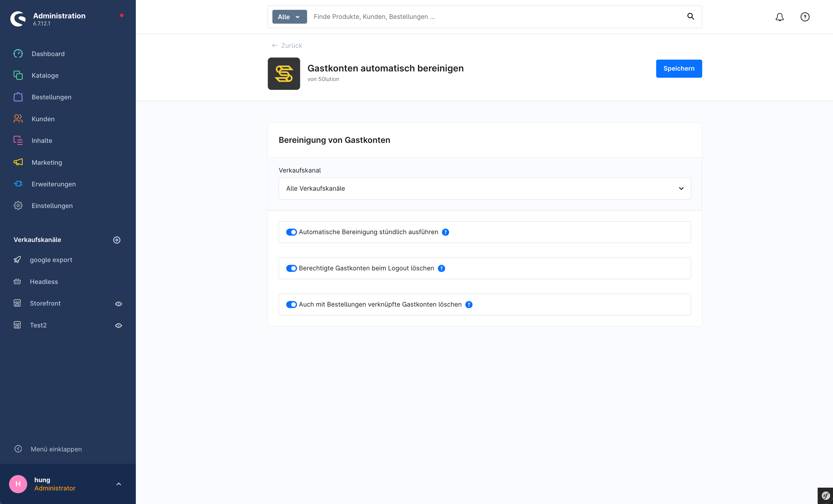Open Dashboard menu item
Screen dimensions: 833x504
48,54
